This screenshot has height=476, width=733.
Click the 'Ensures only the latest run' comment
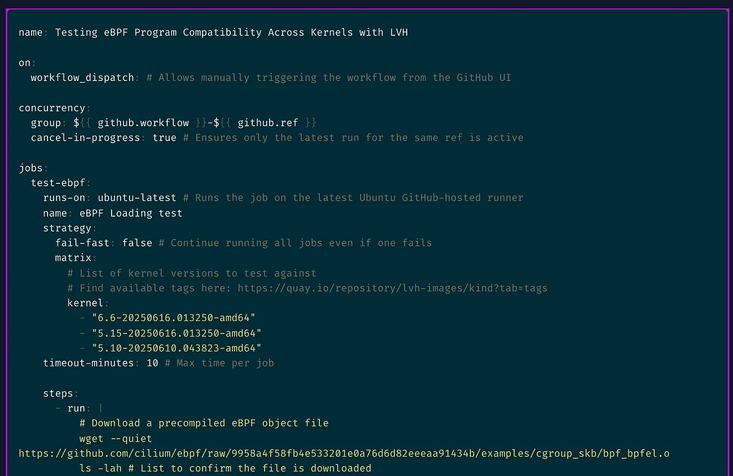point(353,138)
